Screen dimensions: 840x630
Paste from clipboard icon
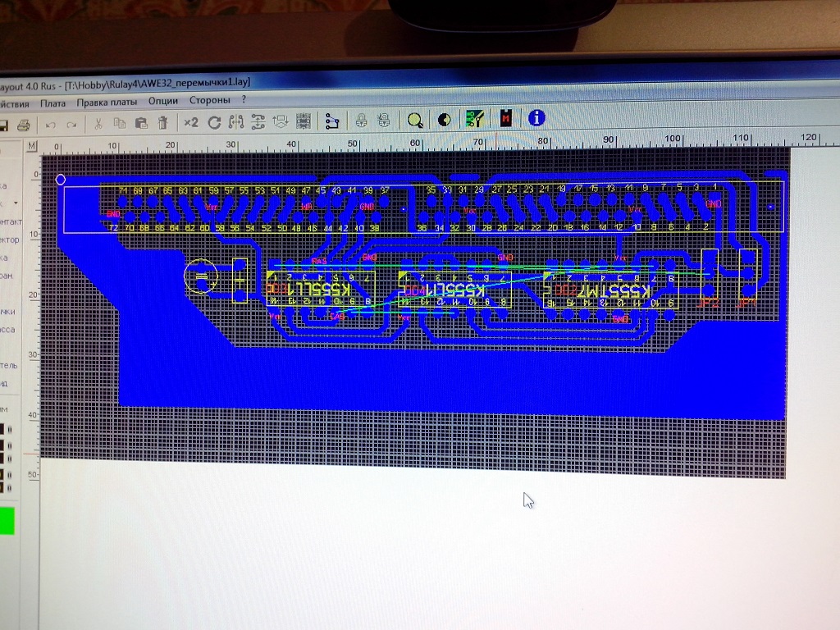tap(141, 123)
